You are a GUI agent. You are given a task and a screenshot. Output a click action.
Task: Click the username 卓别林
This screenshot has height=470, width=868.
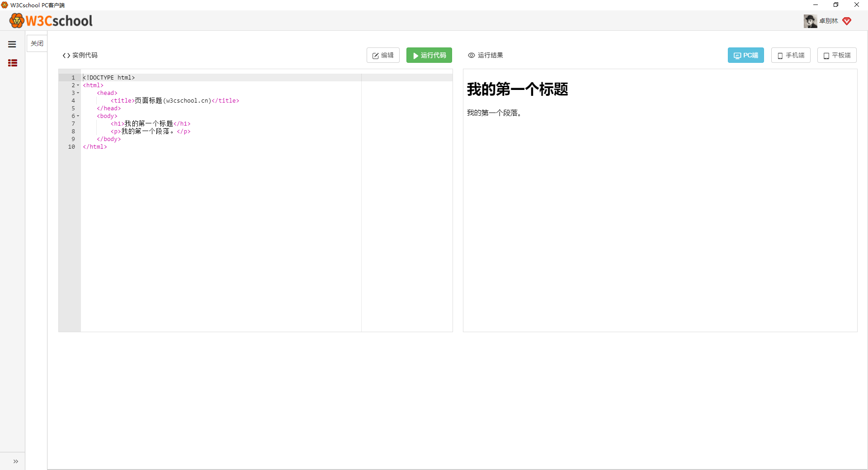tap(828, 21)
